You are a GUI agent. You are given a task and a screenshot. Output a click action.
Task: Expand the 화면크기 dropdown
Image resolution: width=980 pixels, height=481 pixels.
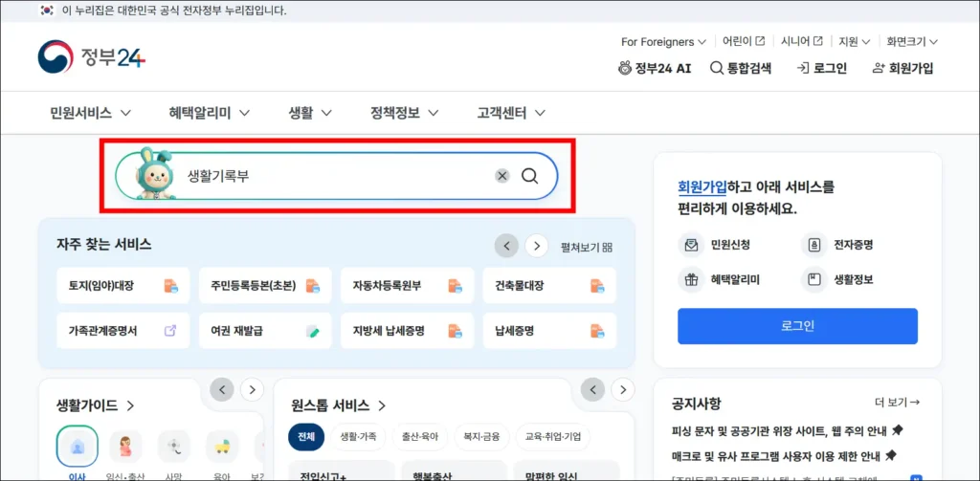tap(912, 42)
